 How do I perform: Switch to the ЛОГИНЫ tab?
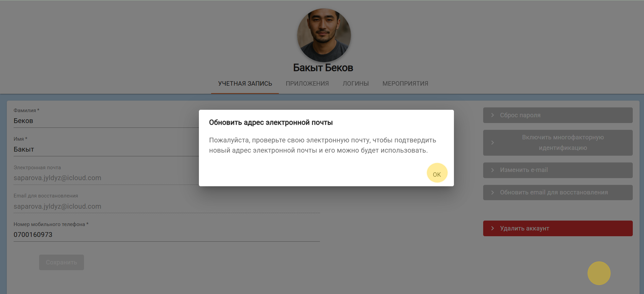pos(356,84)
